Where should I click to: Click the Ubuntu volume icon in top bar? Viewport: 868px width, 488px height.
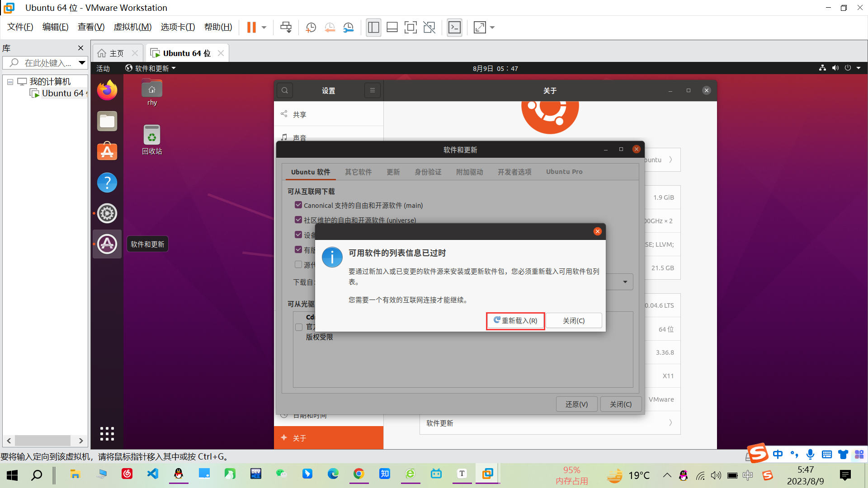(835, 68)
